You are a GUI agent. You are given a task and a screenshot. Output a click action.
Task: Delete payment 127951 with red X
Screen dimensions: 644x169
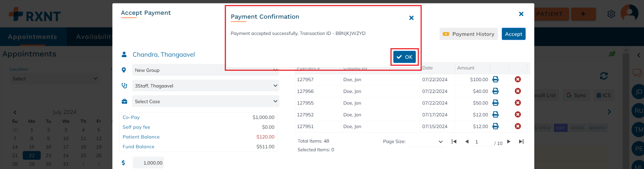(518, 126)
